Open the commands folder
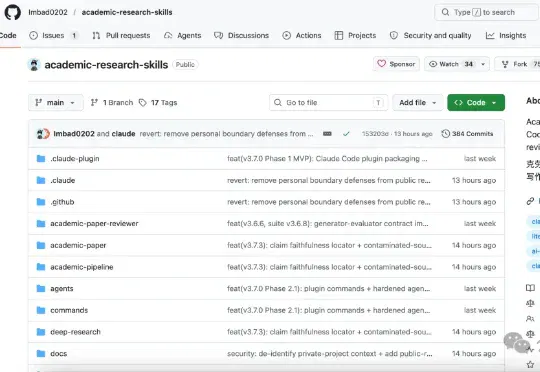This screenshot has width=540, height=372. (x=69, y=310)
